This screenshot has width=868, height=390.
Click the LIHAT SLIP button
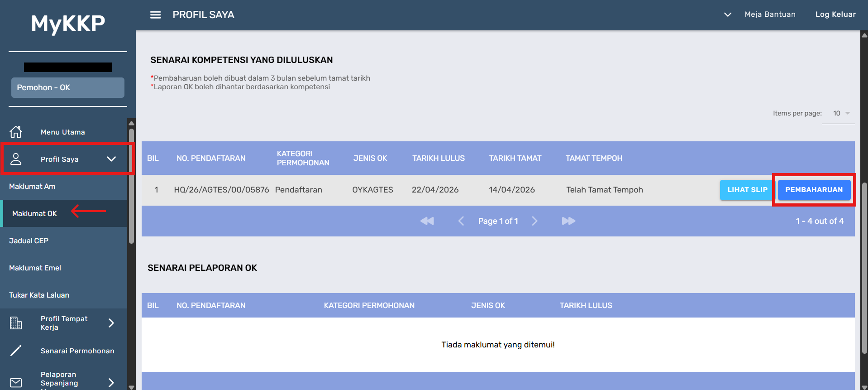pos(747,190)
